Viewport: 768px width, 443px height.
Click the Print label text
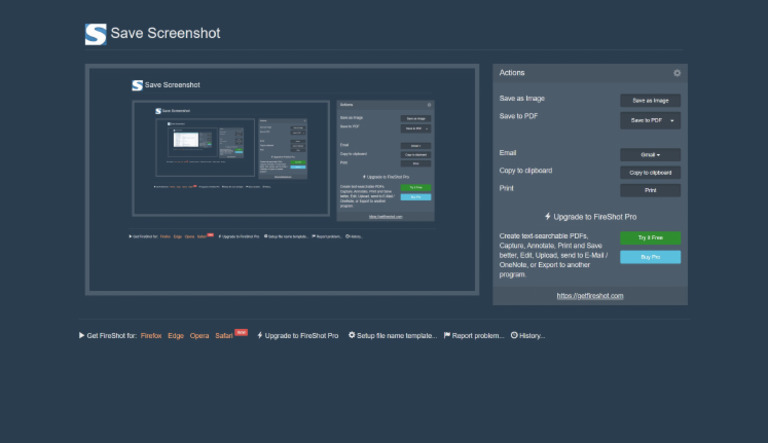(x=506, y=188)
